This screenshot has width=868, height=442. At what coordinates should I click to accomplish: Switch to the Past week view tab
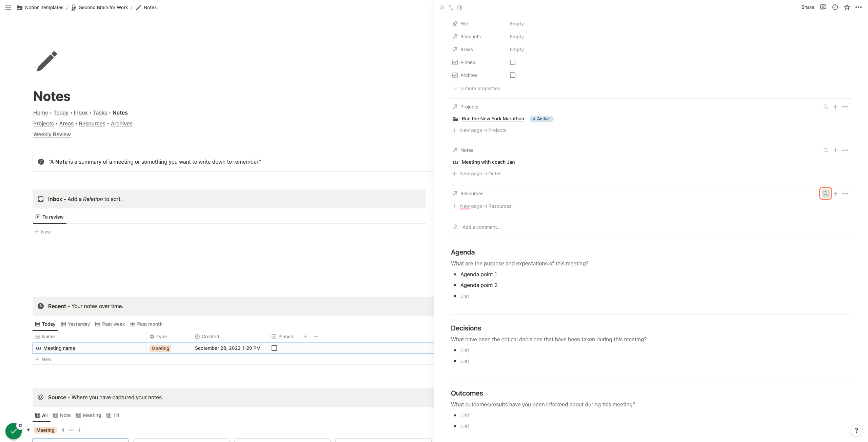pos(110,324)
